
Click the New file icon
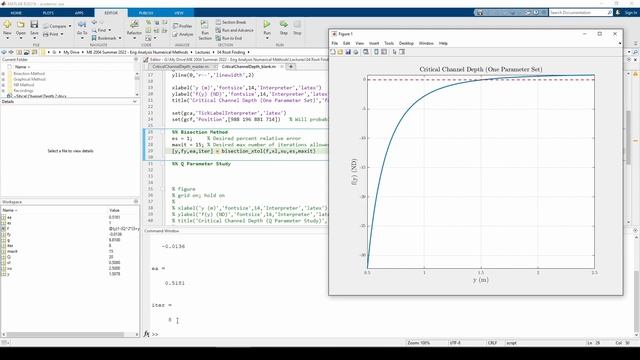(x=7, y=25)
